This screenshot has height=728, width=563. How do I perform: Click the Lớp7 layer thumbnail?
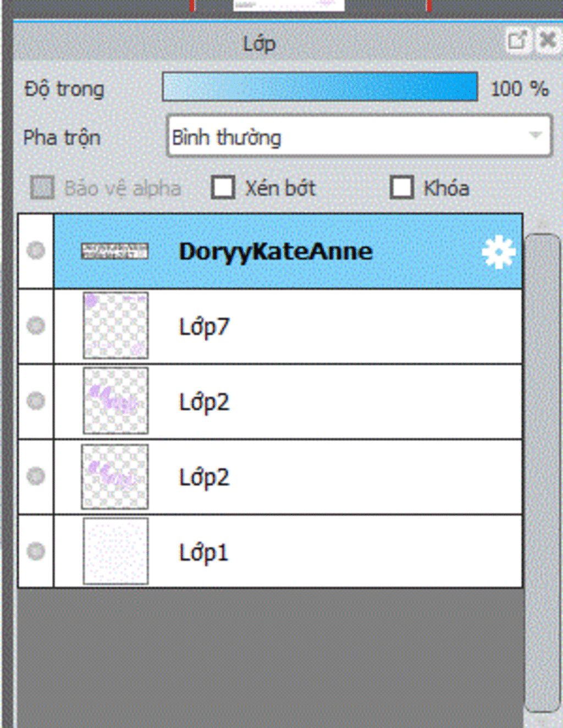coord(115,325)
